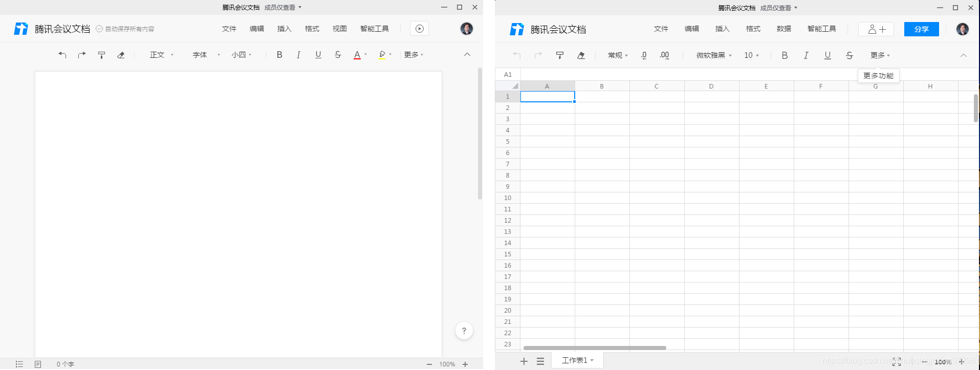Viewport: 980px width, 370px height.
Task: Open 小四 font size dropdown
Action: [x=242, y=55]
